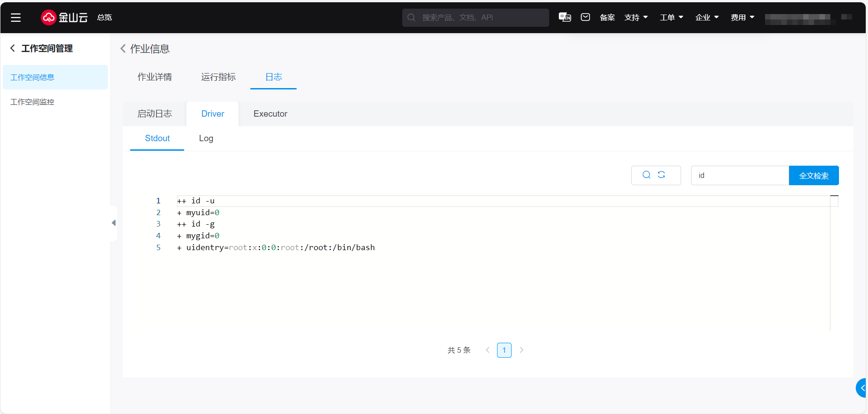
Task: Go back from 作业信息 page
Action: pyautogui.click(x=123, y=49)
